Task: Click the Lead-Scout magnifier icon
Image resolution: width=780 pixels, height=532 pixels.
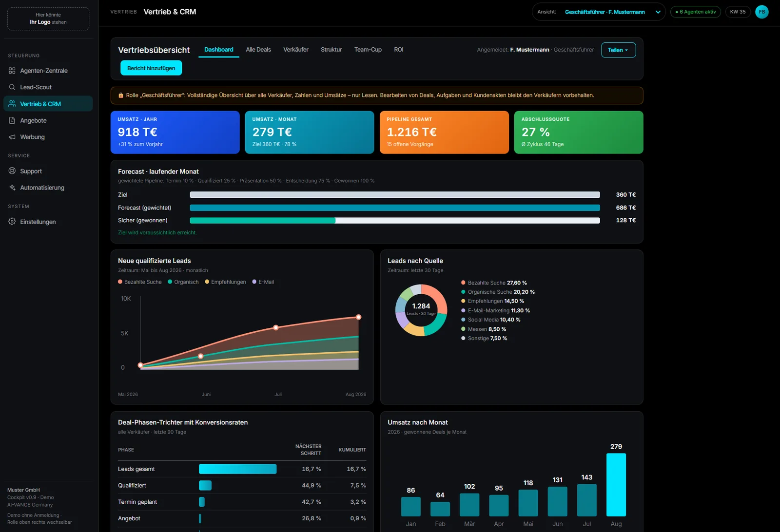Action: (12, 87)
